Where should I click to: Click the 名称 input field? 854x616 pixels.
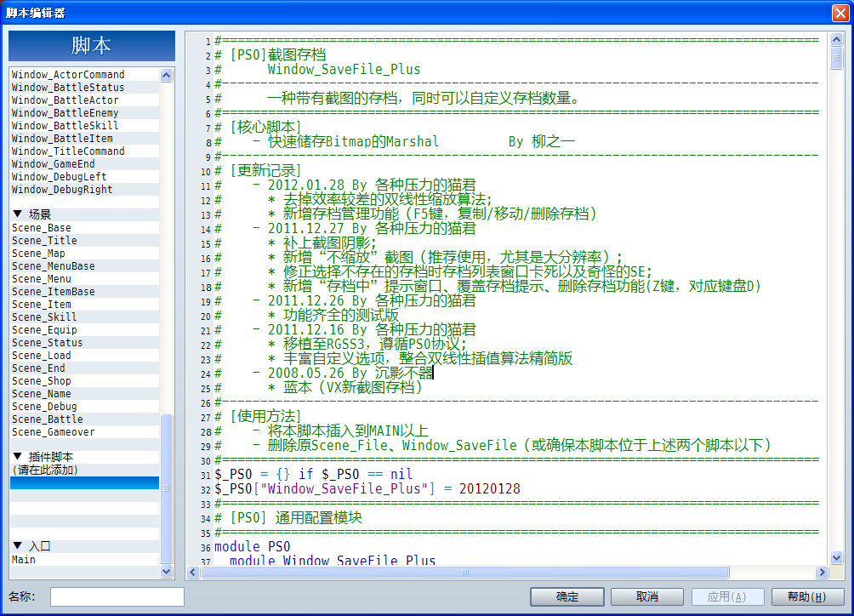point(117,597)
